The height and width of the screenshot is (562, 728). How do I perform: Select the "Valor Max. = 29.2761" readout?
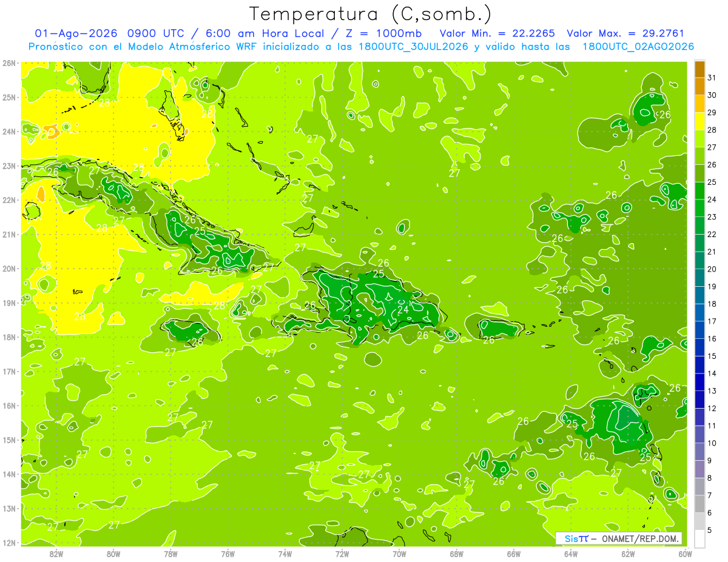pos(625,33)
